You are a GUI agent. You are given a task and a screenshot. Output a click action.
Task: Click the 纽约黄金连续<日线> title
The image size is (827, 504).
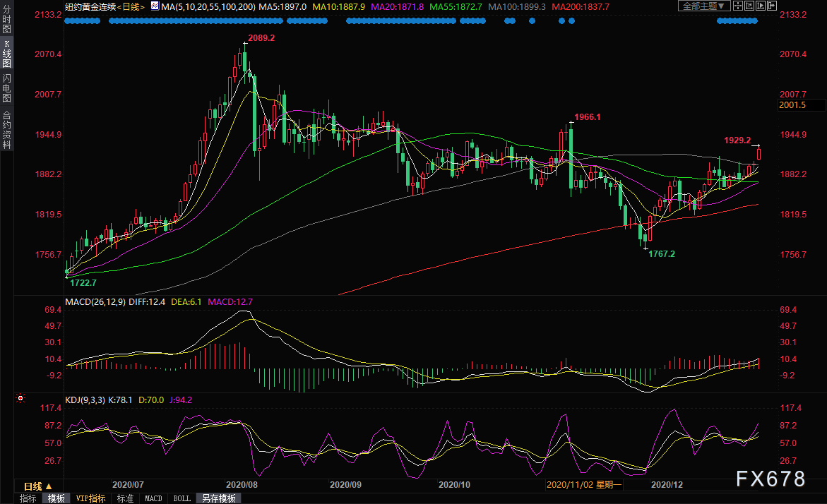pyautogui.click(x=105, y=7)
